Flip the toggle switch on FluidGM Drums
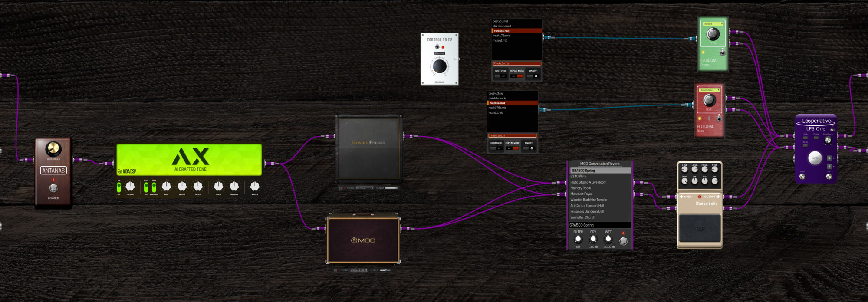Screen dimensions: 868x302 click(x=722, y=53)
